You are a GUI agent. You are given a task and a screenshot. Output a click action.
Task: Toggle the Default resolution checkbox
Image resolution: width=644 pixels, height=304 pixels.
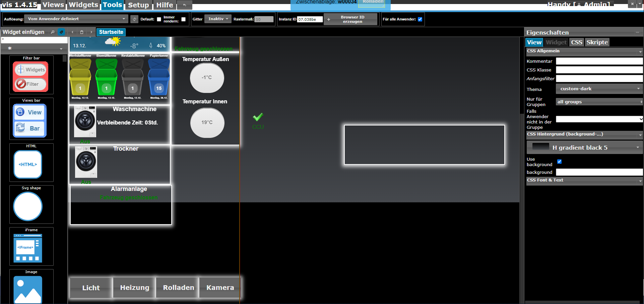(x=159, y=19)
